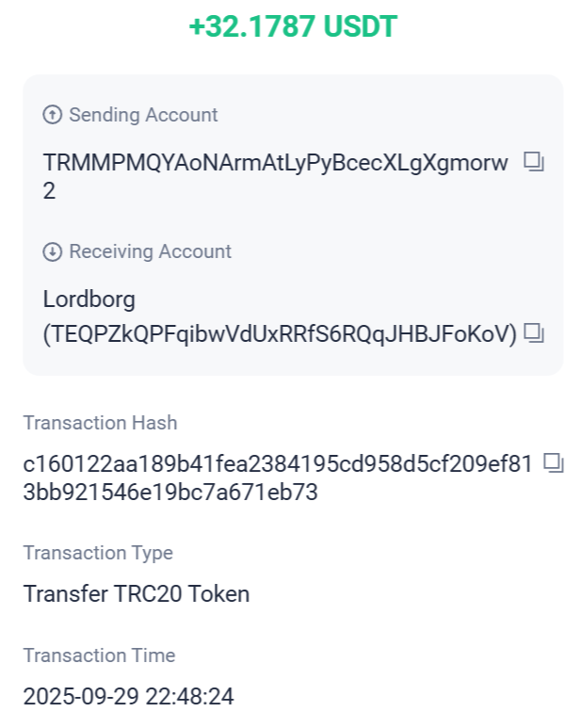Click the wrapped trailing "2" of sending address
The width and height of the screenshot is (582, 728).
(50, 191)
